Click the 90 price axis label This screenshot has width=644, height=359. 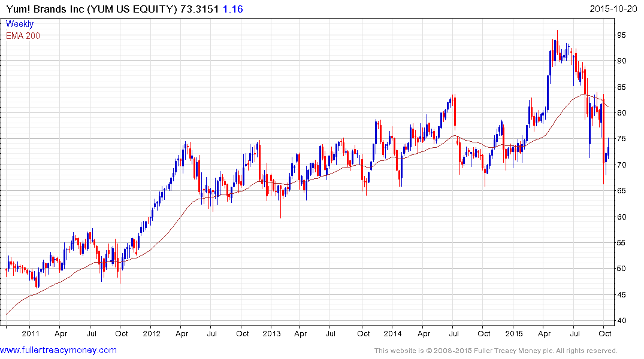[621, 61]
